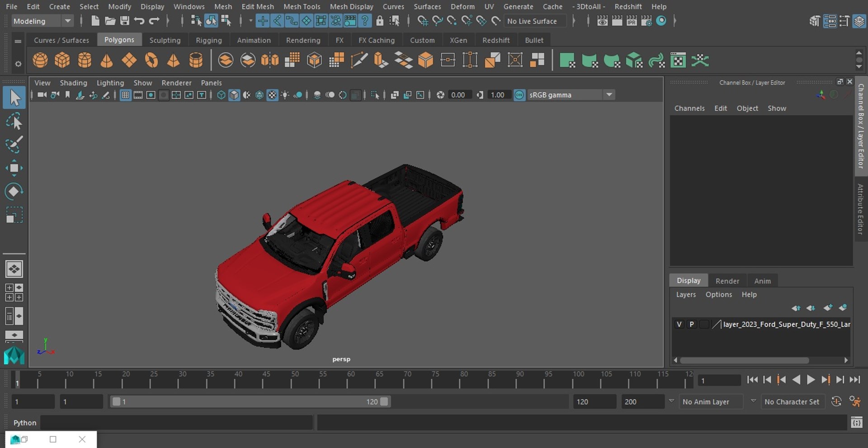
Task: Create a polygon cylinder from shelf
Action: (85, 60)
